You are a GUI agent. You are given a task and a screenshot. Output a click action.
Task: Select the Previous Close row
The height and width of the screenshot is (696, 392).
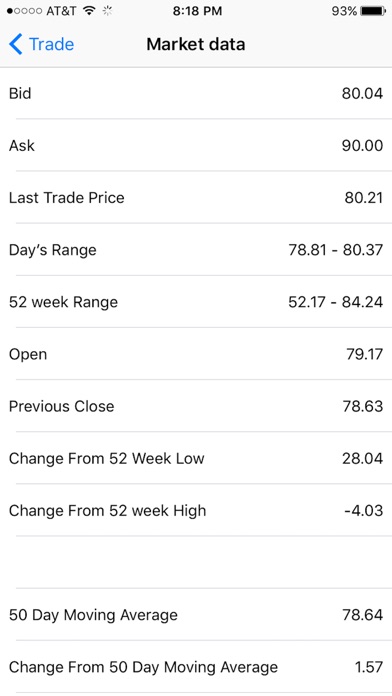(196, 406)
